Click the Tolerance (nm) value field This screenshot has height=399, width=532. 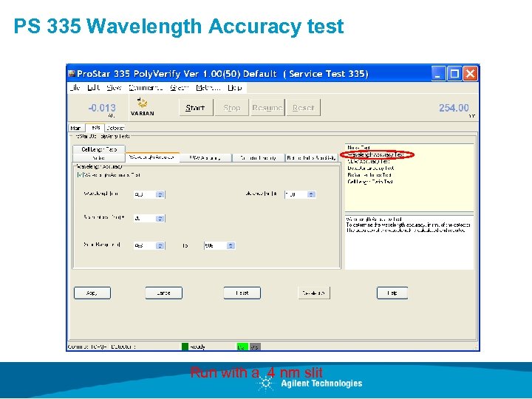296,194
